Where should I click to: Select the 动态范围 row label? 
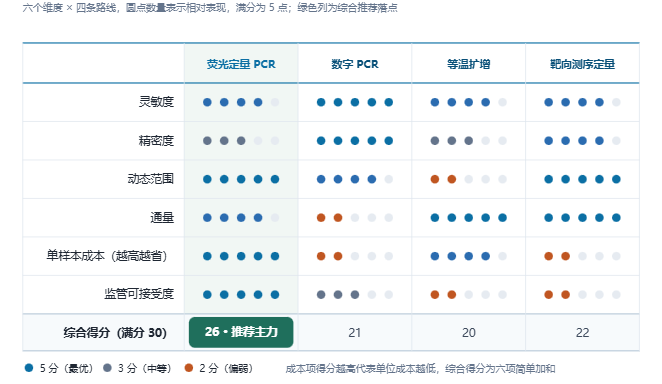click(151, 179)
